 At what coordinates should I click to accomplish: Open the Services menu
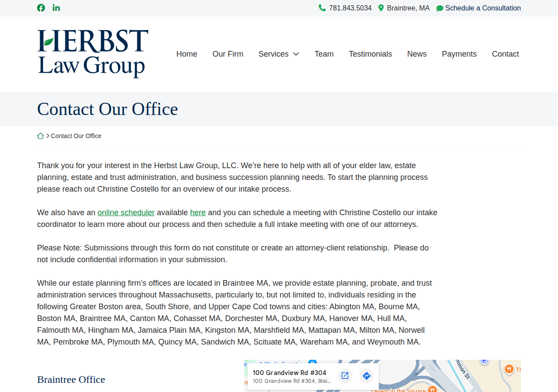[x=273, y=54]
